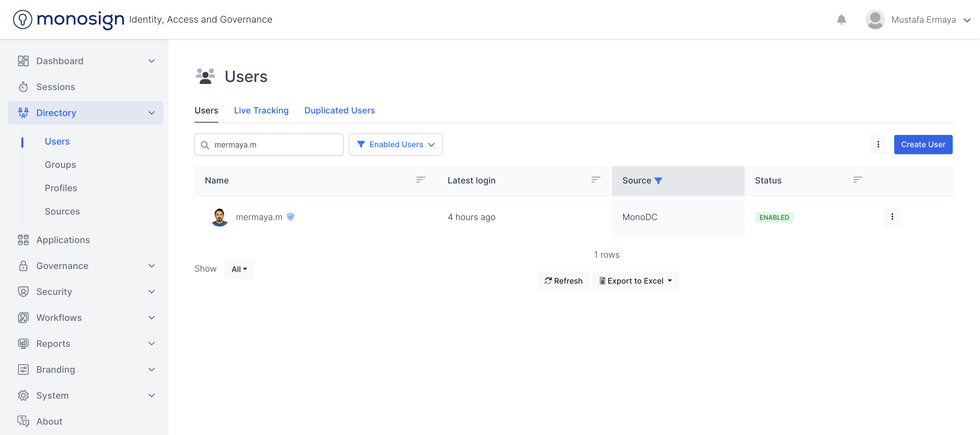The height and width of the screenshot is (435, 980).
Task: Click the Create User button
Action: (923, 145)
